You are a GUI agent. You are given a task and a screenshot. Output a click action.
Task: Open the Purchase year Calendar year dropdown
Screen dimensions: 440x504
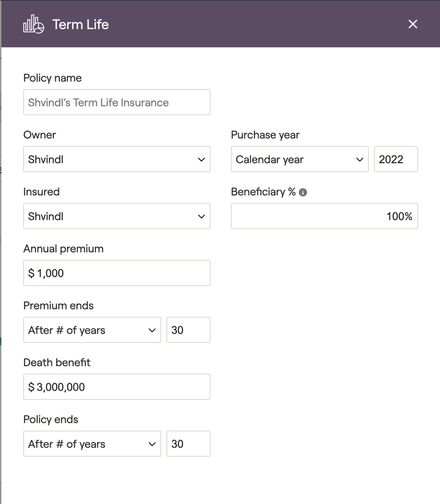tap(299, 159)
